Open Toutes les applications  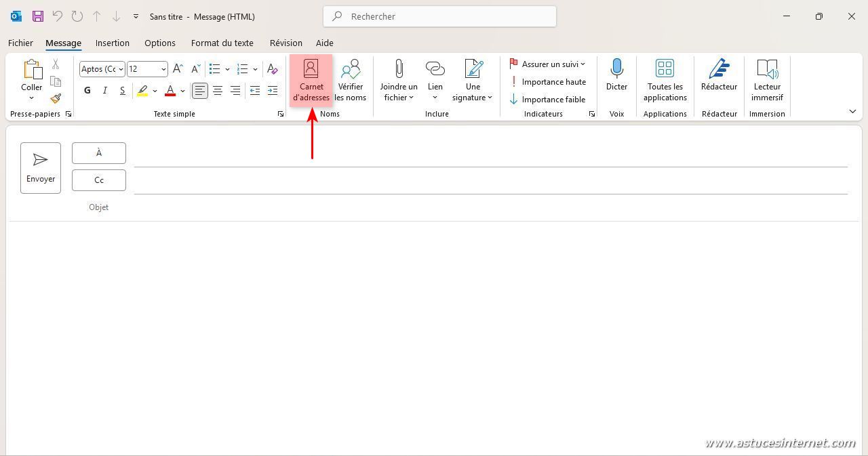pyautogui.click(x=665, y=80)
